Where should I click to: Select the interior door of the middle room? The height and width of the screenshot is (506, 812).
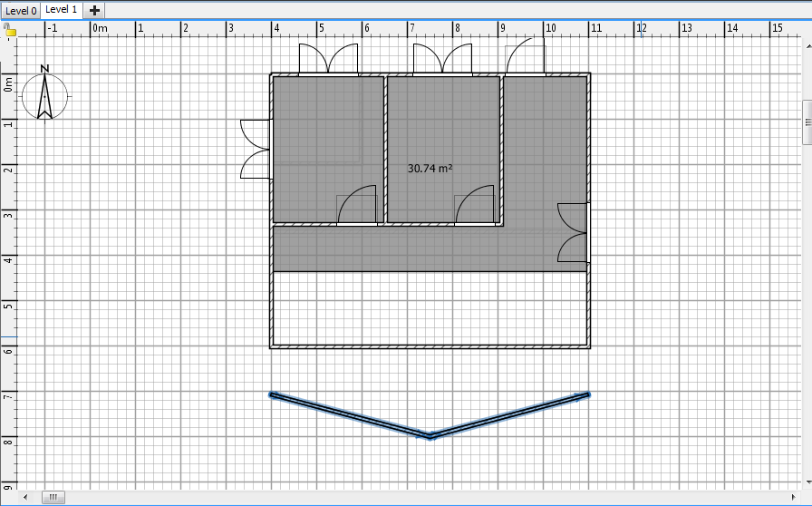pyautogui.click(x=474, y=205)
